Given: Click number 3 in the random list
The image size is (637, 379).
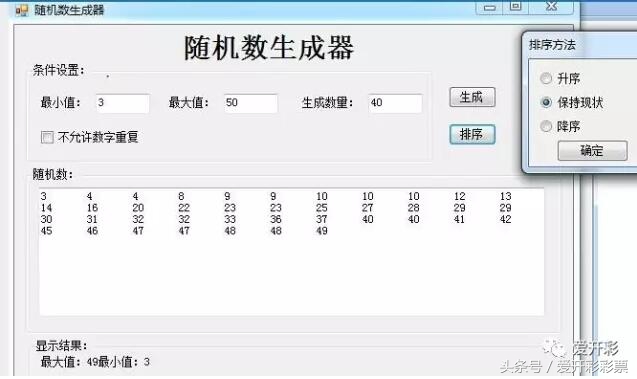Looking at the screenshot, I should pos(43,196).
